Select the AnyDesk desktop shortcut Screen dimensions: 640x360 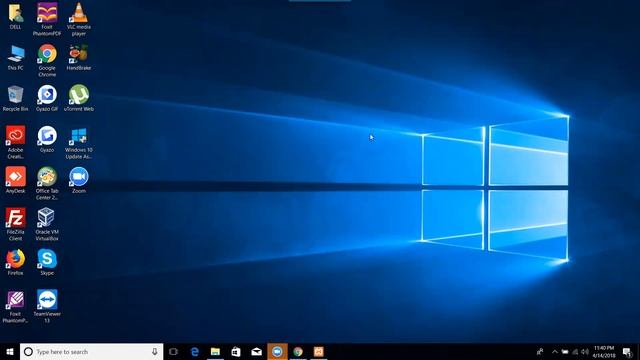16,180
